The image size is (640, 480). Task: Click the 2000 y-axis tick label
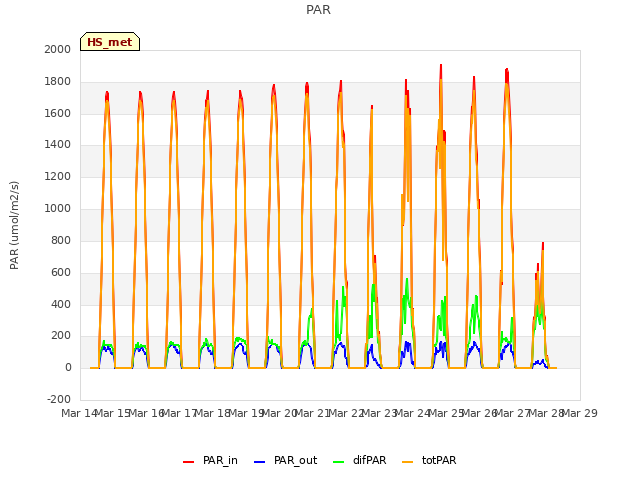tap(58, 49)
